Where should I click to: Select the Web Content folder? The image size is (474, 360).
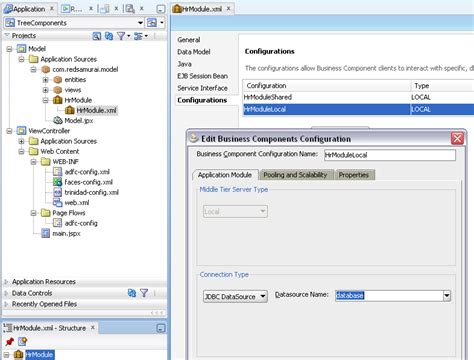60,151
